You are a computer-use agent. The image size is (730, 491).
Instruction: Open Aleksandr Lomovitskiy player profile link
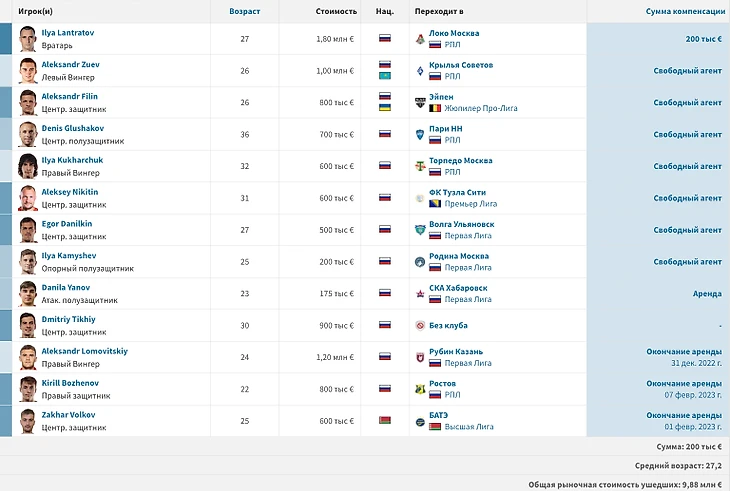tap(85, 351)
